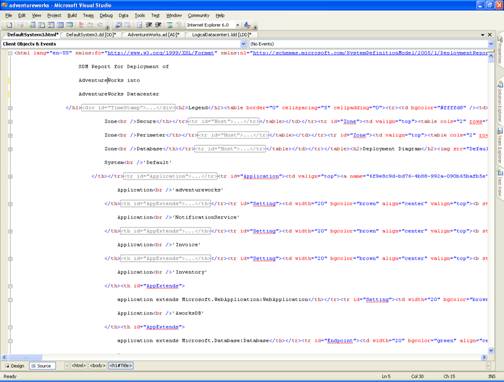Open the toolbar options overflow arrow
504x382 pixels.
[x=255, y=26]
